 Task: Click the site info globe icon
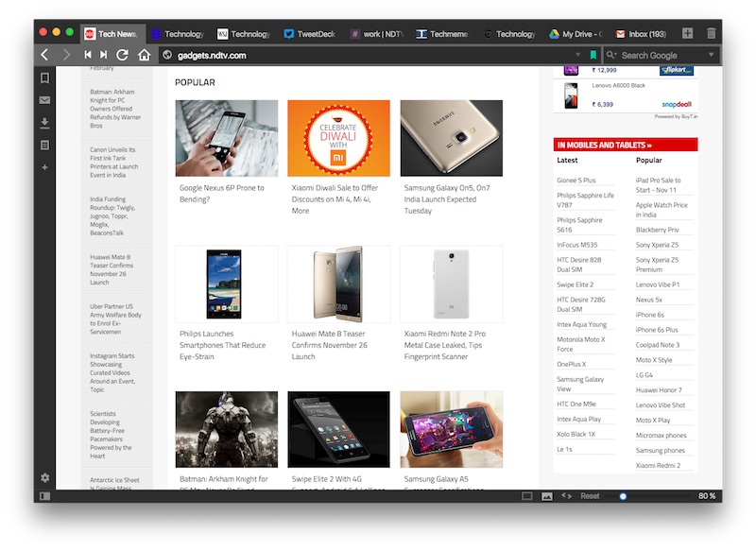point(167,55)
